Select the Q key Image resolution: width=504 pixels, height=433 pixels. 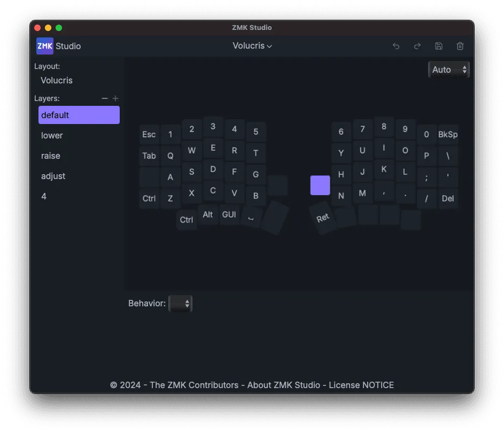click(170, 156)
